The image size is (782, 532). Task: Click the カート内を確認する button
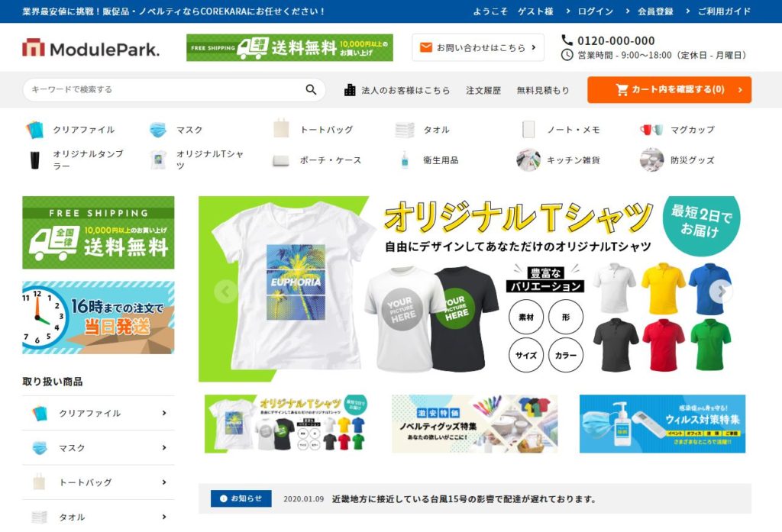tap(669, 90)
